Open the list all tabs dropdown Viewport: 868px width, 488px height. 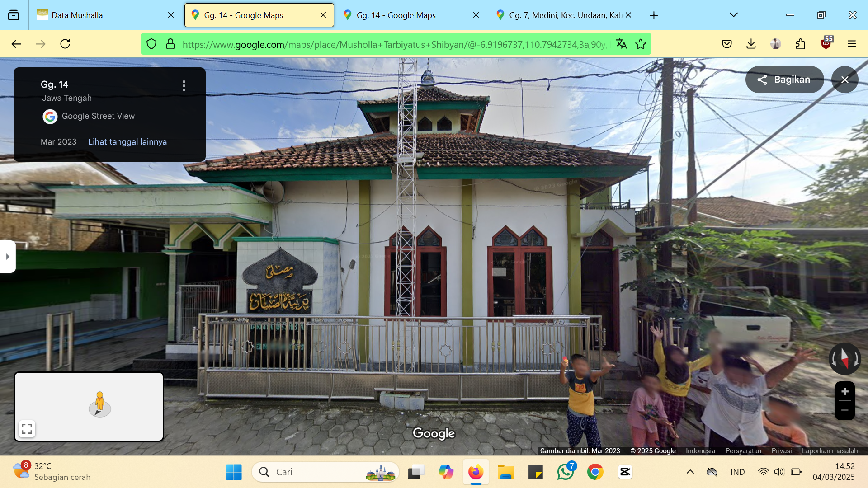coord(733,15)
